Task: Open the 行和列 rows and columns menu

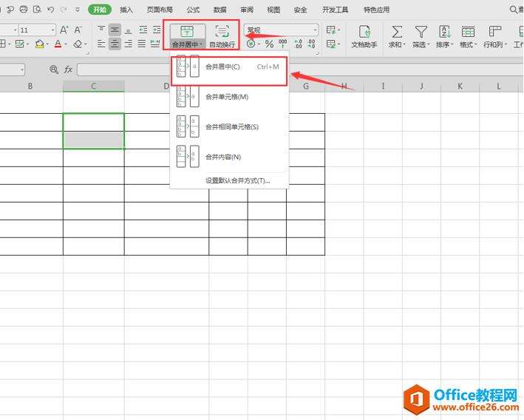Action: point(495,36)
